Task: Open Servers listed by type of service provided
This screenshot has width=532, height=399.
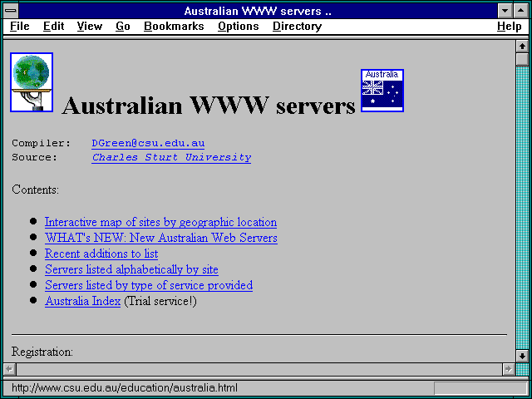Action: (149, 285)
